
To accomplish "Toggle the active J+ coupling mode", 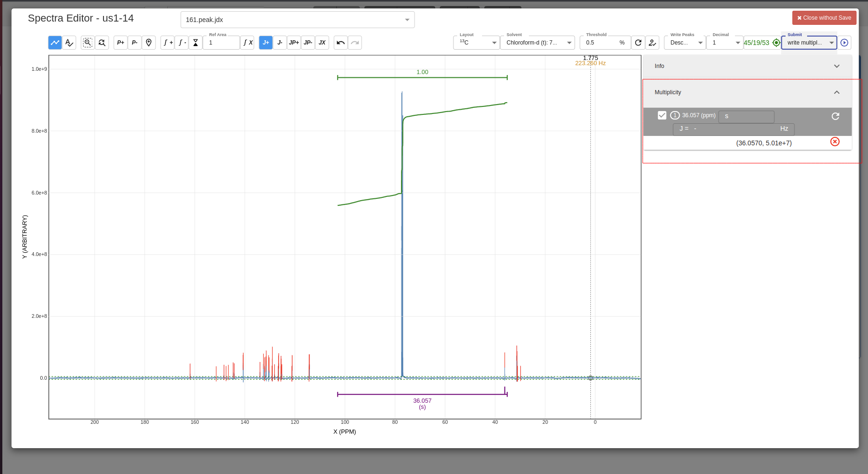I will point(266,43).
